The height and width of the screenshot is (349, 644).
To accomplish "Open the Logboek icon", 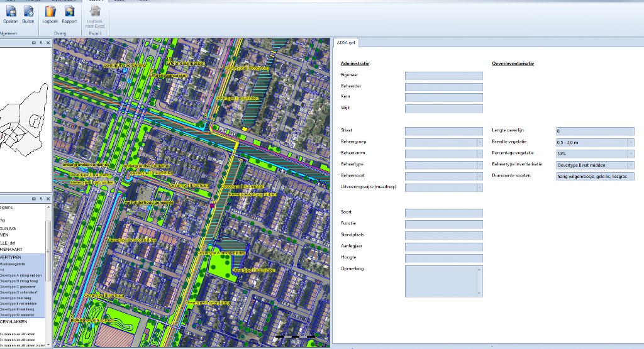I will click(50, 11).
